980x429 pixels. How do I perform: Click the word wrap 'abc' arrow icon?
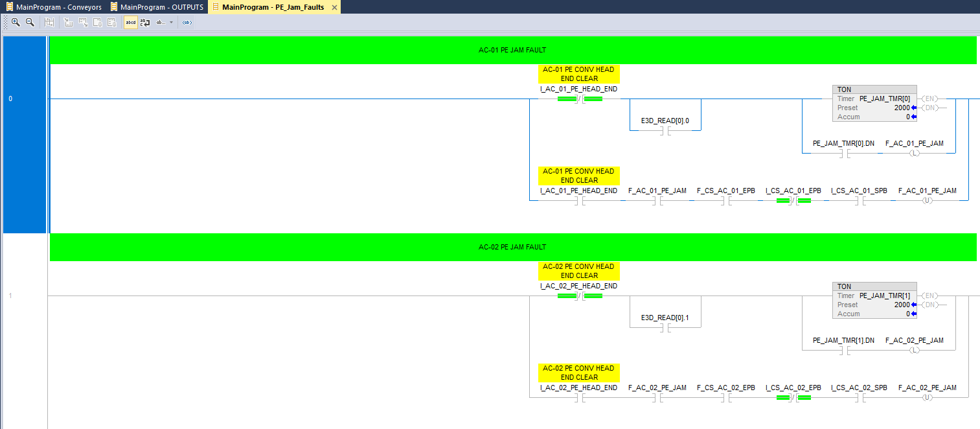tap(145, 22)
